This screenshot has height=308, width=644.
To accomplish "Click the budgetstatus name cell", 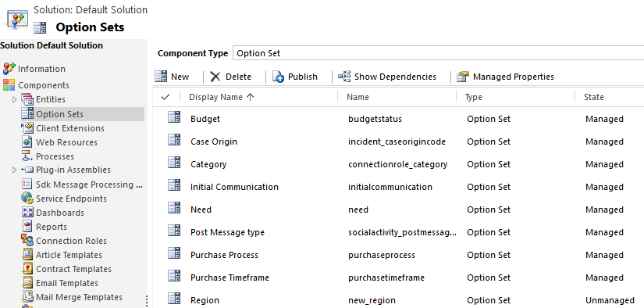I will coord(375,119).
